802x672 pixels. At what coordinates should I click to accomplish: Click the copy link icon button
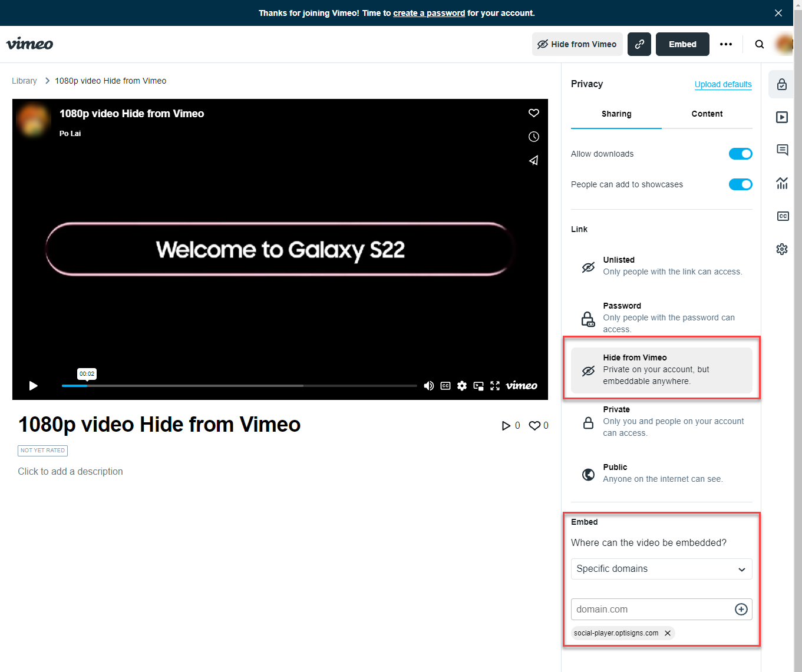pyautogui.click(x=639, y=44)
